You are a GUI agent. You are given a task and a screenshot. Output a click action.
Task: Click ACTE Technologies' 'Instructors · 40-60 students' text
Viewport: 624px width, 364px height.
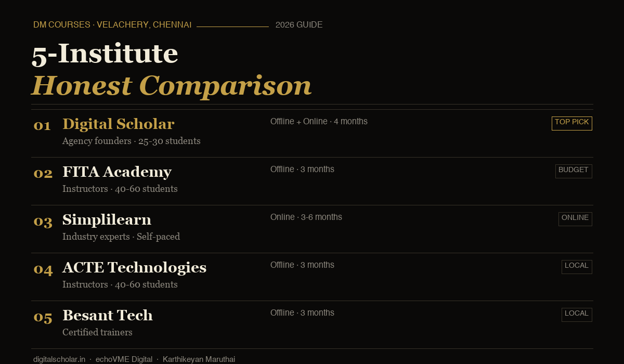[x=120, y=284]
